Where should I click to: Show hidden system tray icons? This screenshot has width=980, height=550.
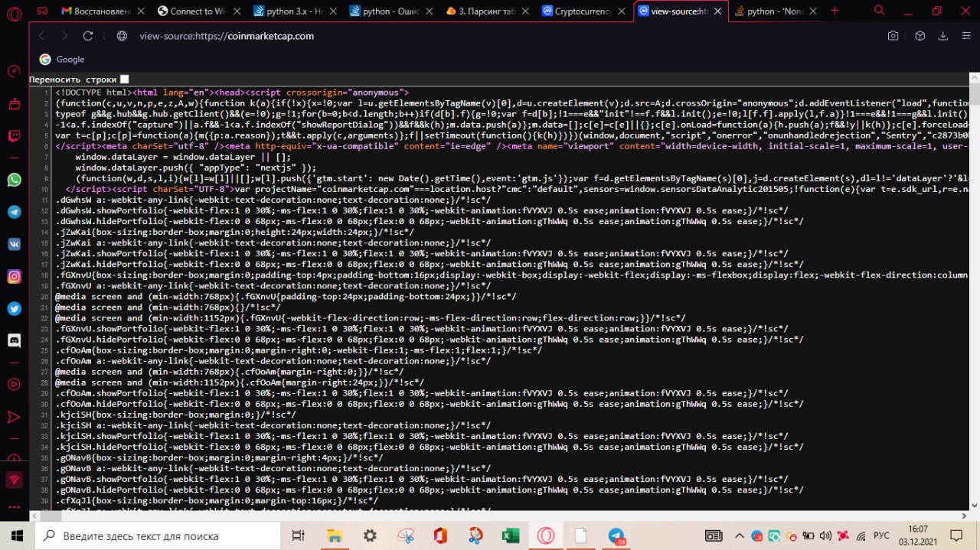740,535
